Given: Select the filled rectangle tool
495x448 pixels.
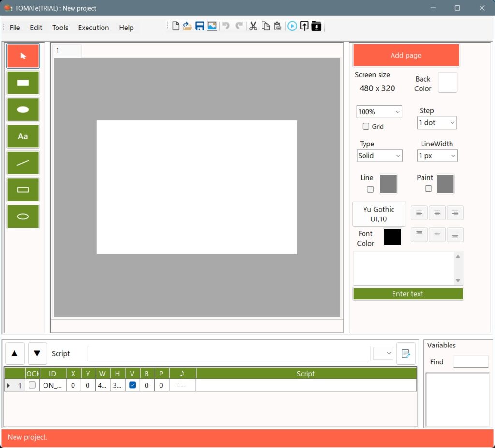Looking at the screenshot, I should coord(23,83).
